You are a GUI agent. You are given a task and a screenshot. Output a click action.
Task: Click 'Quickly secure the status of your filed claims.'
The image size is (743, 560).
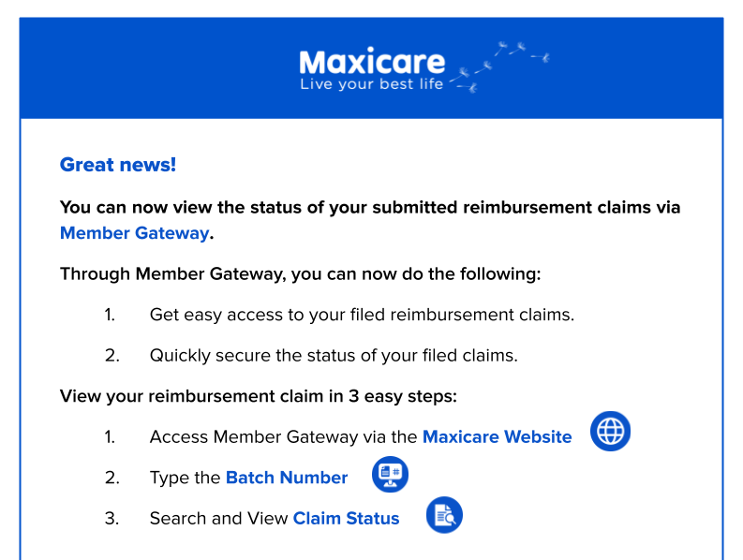[x=334, y=355]
